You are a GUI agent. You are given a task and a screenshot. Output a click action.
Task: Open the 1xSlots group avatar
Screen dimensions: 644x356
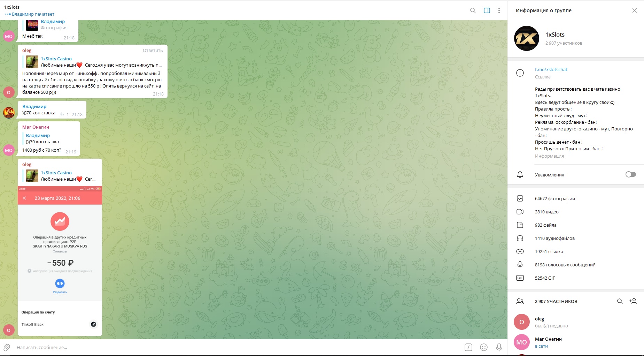click(x=527, y=38)
